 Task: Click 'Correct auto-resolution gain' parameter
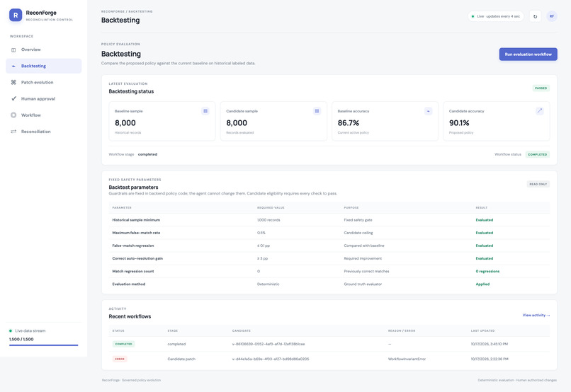point(137,258)
